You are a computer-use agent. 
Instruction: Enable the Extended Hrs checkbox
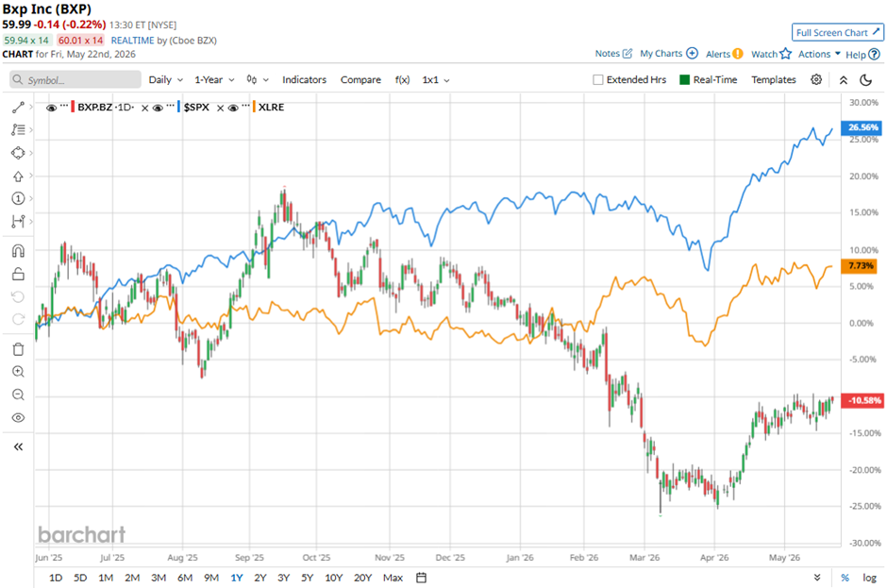pyautogui.click(x=598, y=80)
